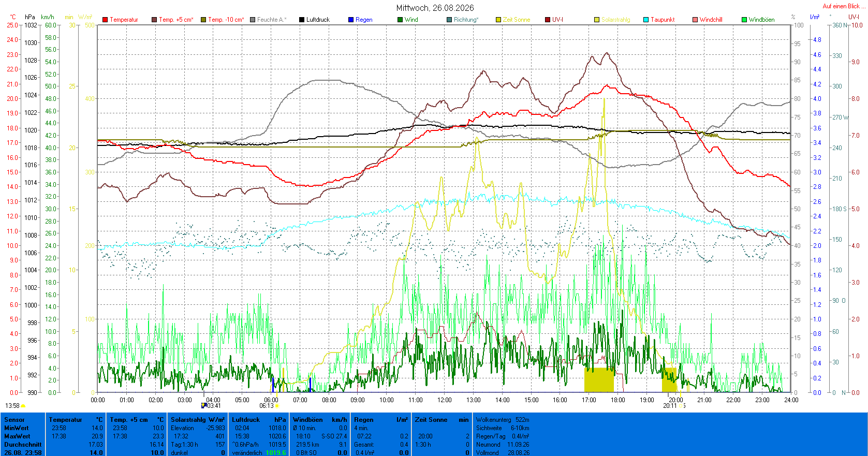Image resolution: width=868 pixels, height=456 pixels.
Task: Click the 'Zeit Sonne' table header
Action: (x=431, y=420)
